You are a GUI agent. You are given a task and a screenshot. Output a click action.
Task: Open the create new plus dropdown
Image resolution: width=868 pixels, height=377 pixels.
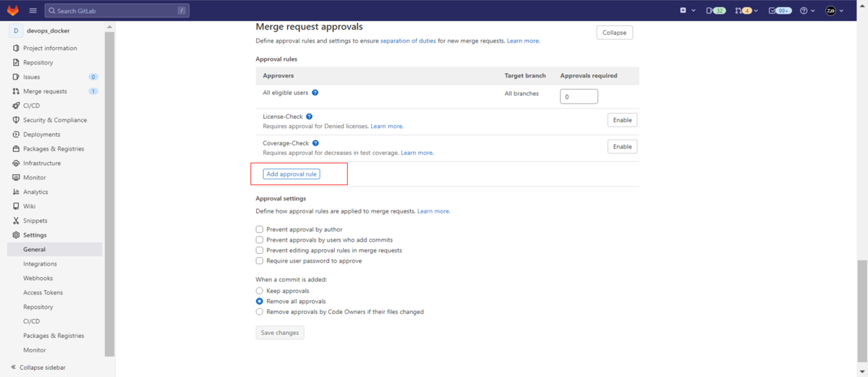click(687, 11)
